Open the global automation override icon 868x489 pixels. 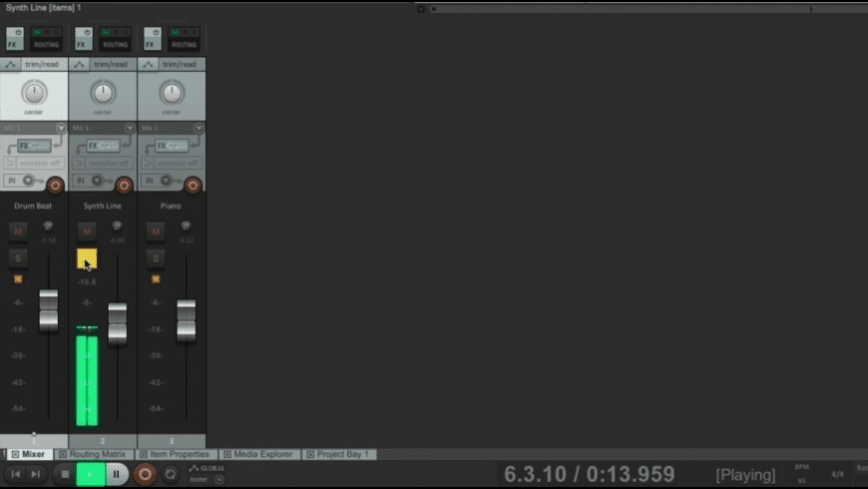pyautogui.click(x=194, y=468)
